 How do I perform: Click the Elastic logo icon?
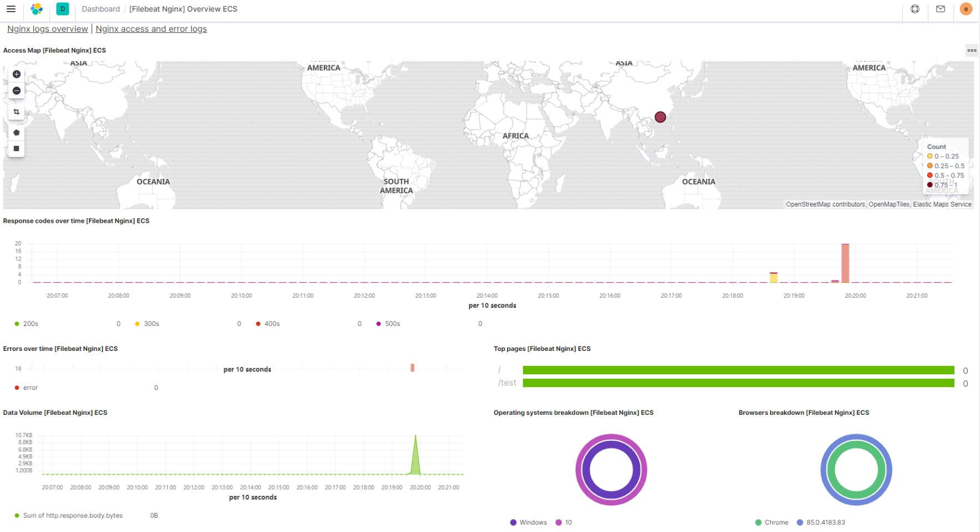point(37,9)
